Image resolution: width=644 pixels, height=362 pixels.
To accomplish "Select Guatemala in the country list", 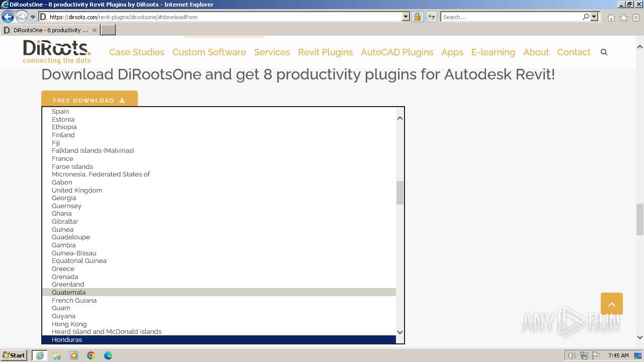I will tap(219, 292).
